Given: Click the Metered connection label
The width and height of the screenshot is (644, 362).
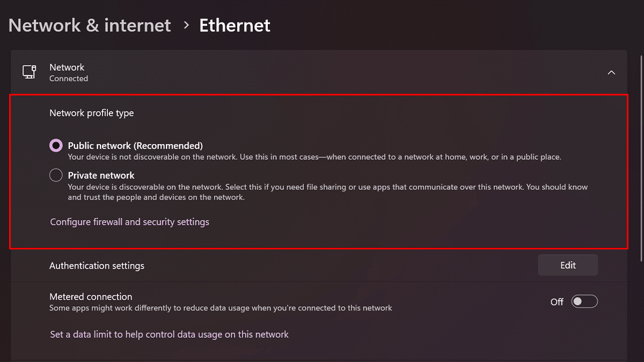Looking at the screenshot, I should point(91,297).
